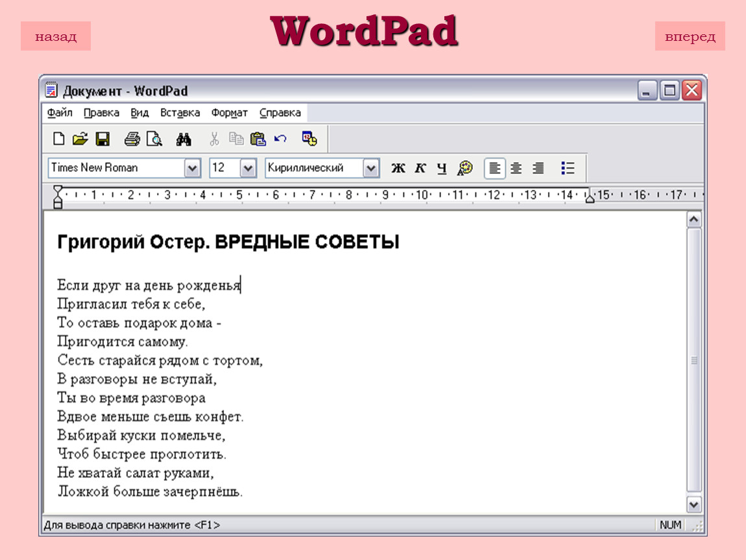Click inside the font name field
Image resolution: width=746 pixels, height=560 pixels.
(x=117, y=168)
